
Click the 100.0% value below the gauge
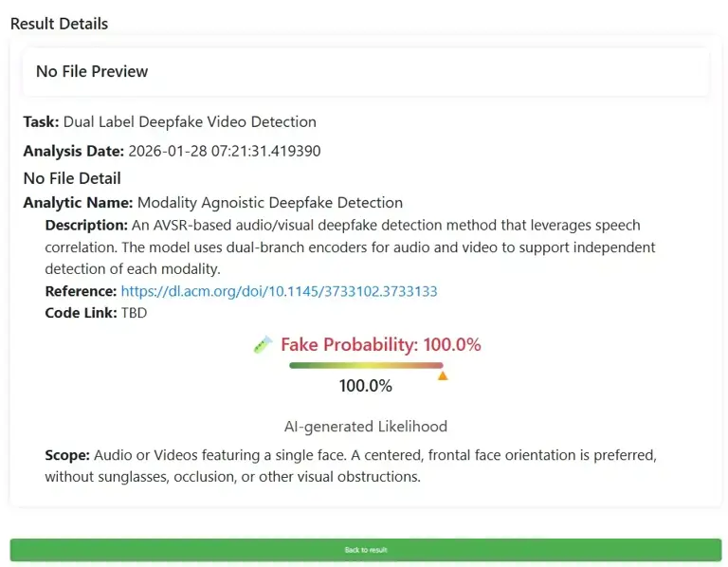pyautogui.click(x=365, y=386)
